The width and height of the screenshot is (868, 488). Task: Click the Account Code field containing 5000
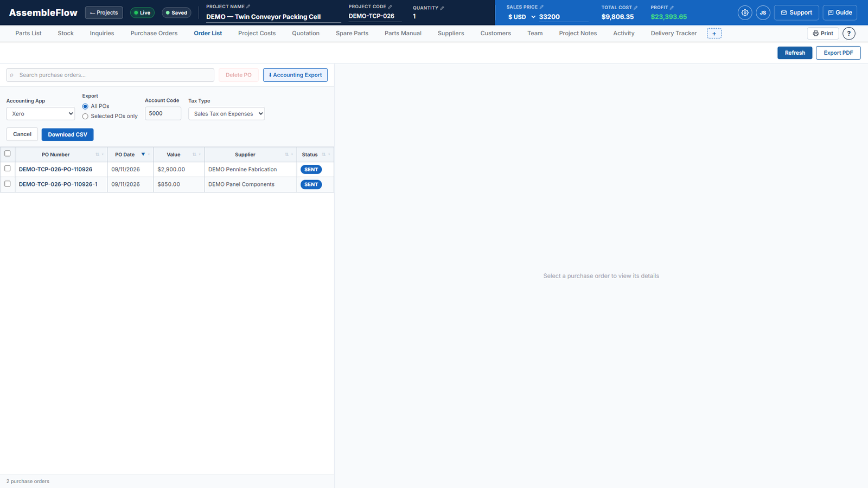(x=163, y=113)
